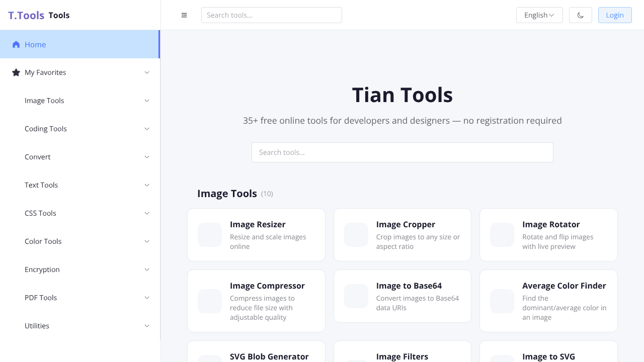Click the Image Rotator card icon placeholder
This screenshot has width=644, height=362.
pos(502,235)
